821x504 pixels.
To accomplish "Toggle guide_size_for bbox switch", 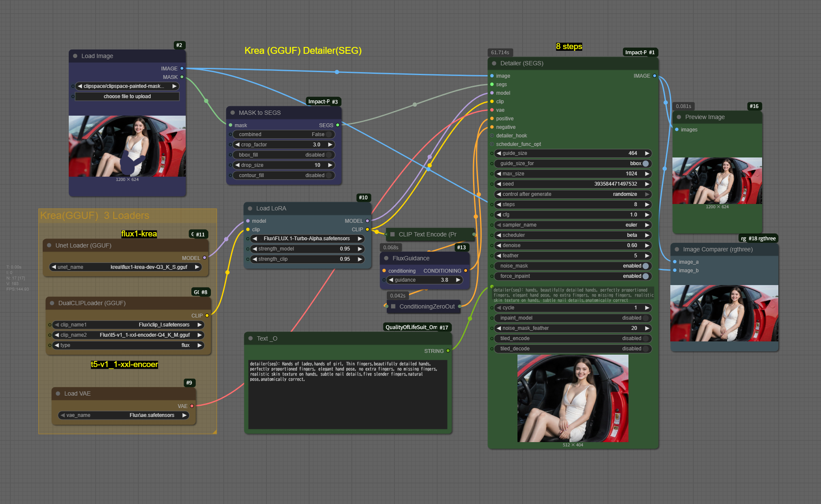I will (x=646, y=163).
